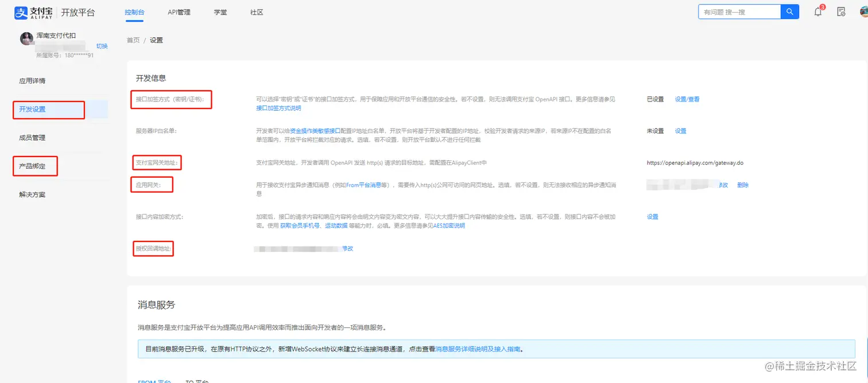Click the 支付宝网关地址 label
The image size is (868, 383).
157,163
